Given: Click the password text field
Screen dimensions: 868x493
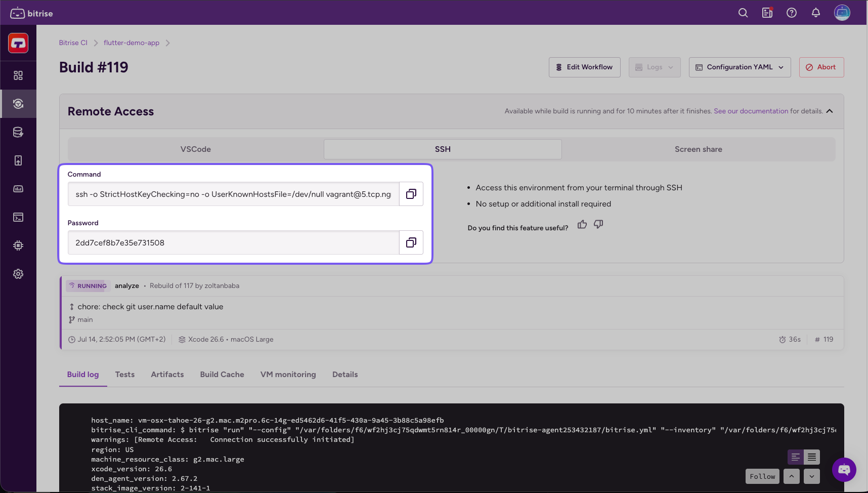Looking at the screenshot, I should click(234, 242).
